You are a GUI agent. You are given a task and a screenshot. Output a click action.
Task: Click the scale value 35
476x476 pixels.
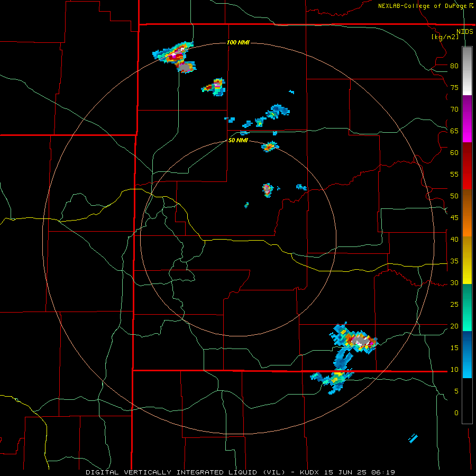pos(454,261)
